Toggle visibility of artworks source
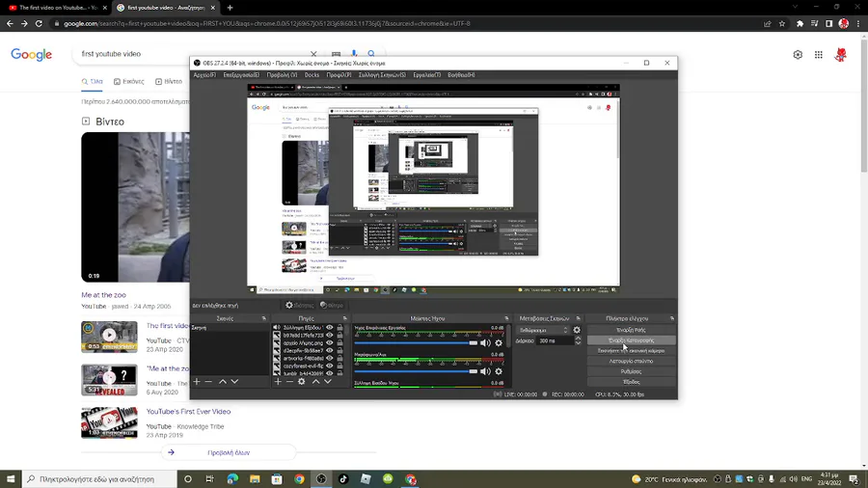 [x=330, y=359]
